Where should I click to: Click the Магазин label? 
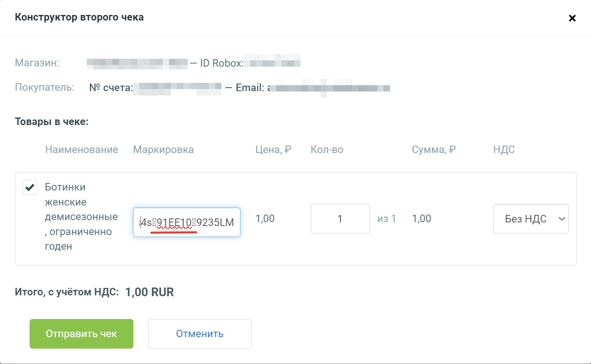pyautogui.click(x=37, y=63)
